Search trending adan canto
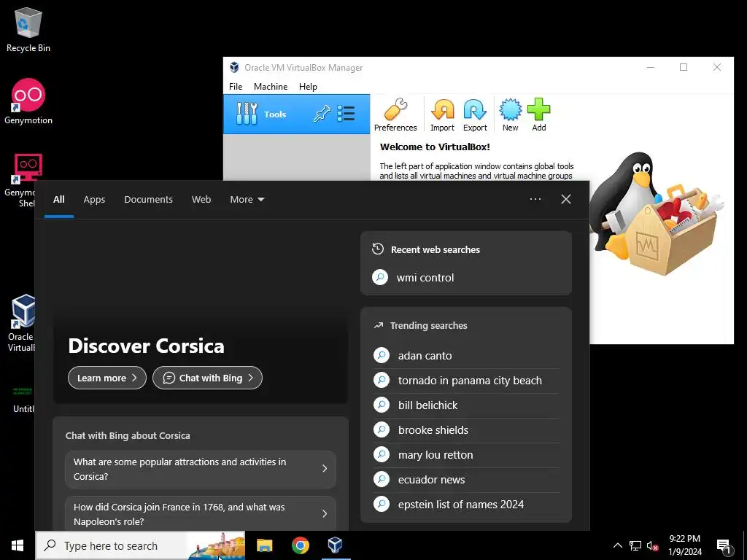The width and height of the screenshot is (747, 560). coord(466,355)
